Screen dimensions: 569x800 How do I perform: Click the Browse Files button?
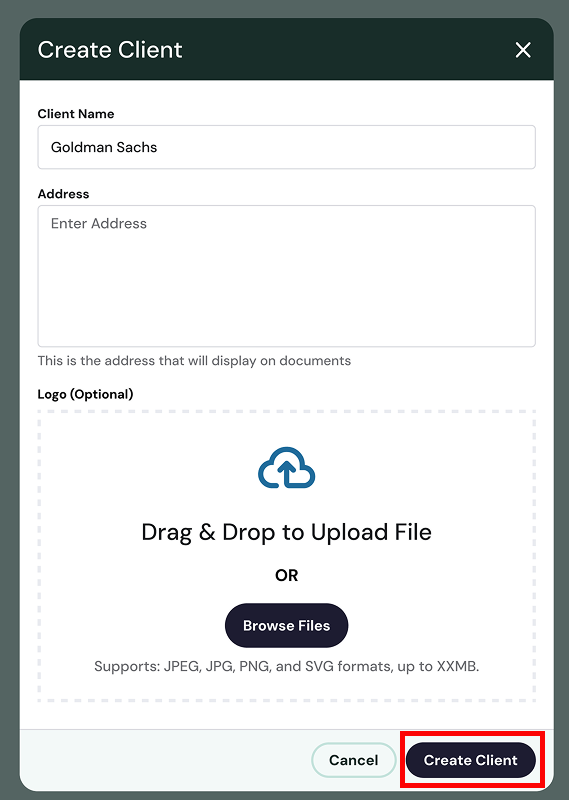coord(286,626)
